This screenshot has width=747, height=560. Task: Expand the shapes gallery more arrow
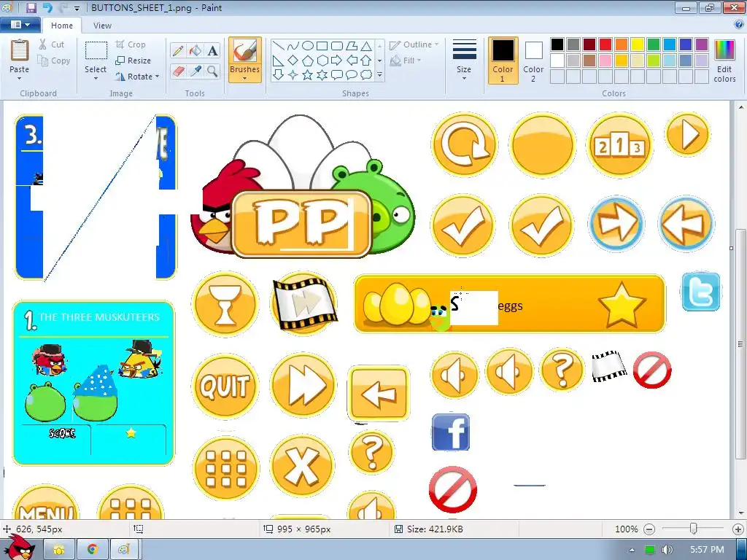coord(379,75)
